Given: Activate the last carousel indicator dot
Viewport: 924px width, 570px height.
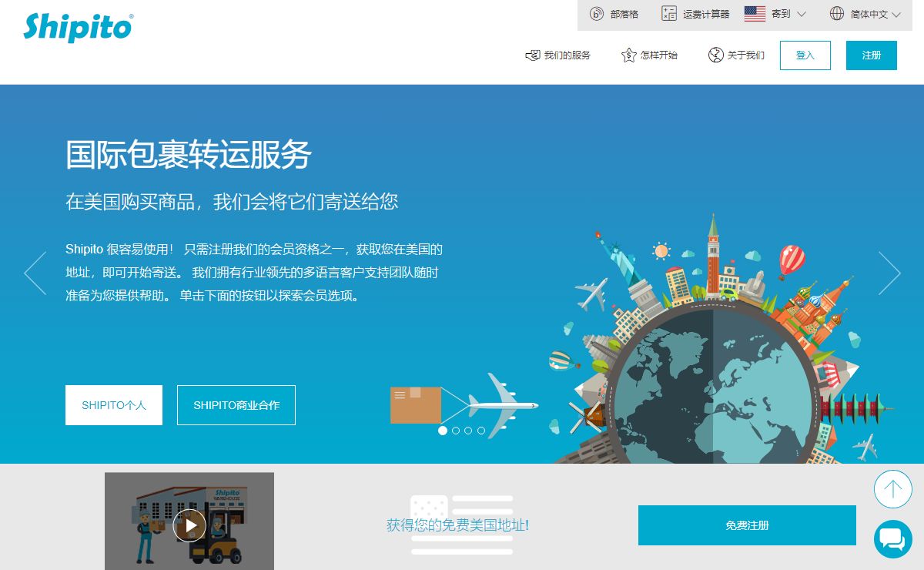Looking at the screenshot, I should [480, 431].
